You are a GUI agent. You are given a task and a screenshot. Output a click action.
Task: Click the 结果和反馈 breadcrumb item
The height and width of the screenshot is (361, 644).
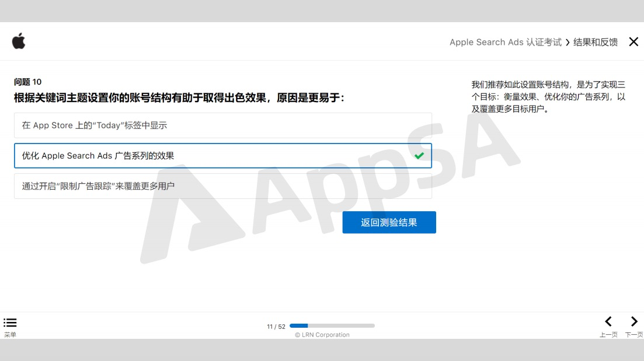pyautogui.click(x=596, y=42)
